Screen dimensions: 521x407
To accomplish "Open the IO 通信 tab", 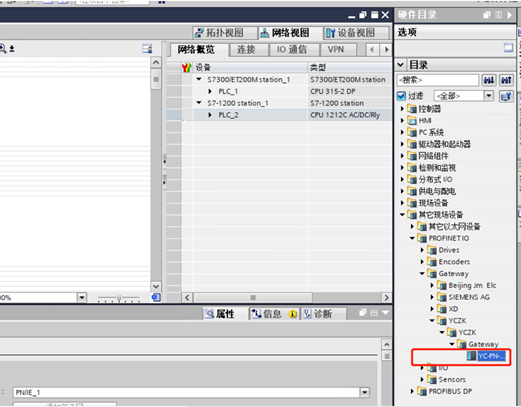I will pyautogui.click(x=292, y=50).
